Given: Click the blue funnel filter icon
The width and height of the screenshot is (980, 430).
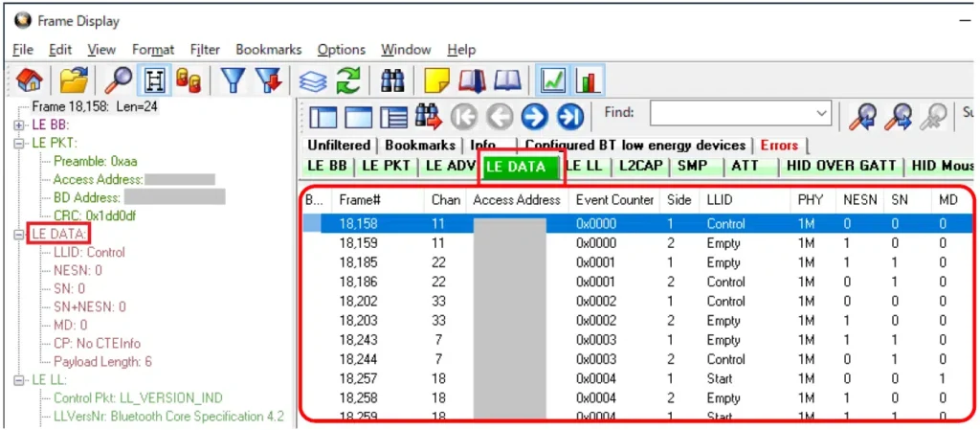Looking at the screenshot, I should coord(232,81).
